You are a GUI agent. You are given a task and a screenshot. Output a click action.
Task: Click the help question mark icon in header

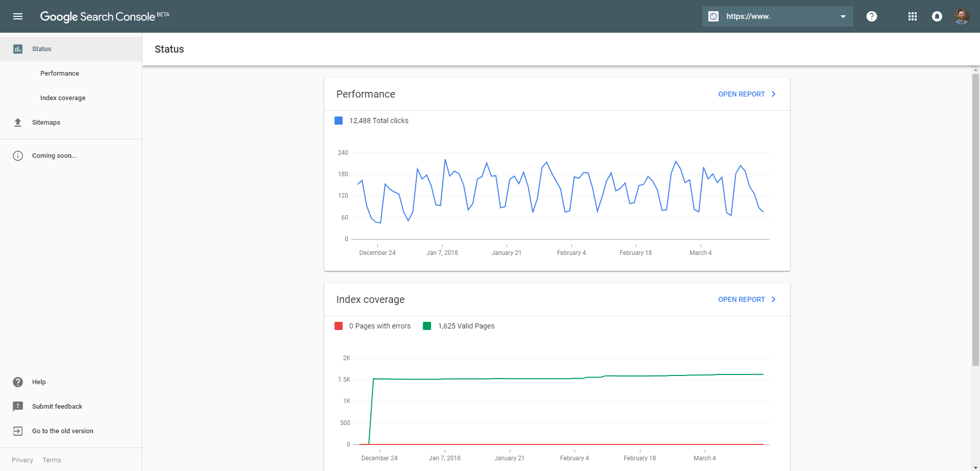coord(872,16)
